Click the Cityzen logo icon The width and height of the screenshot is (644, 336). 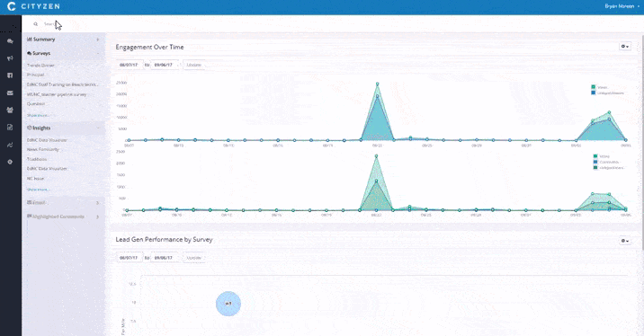[x=11, y=6]
